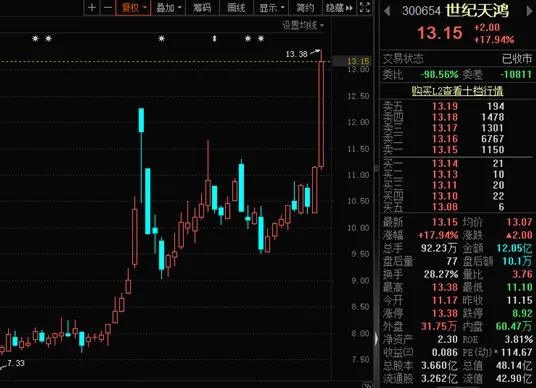Hide the side panel via 隐藏
The image size is (536, 388).
pos(339,8)
